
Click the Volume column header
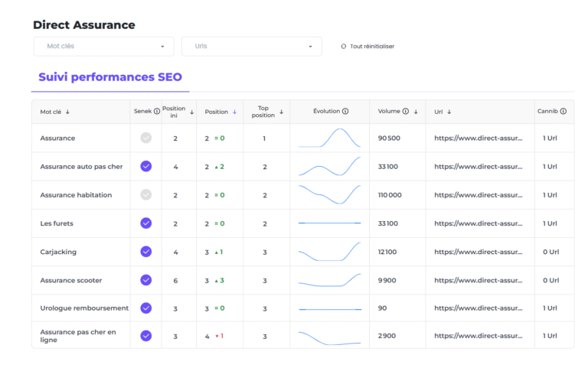coord(389,112)
